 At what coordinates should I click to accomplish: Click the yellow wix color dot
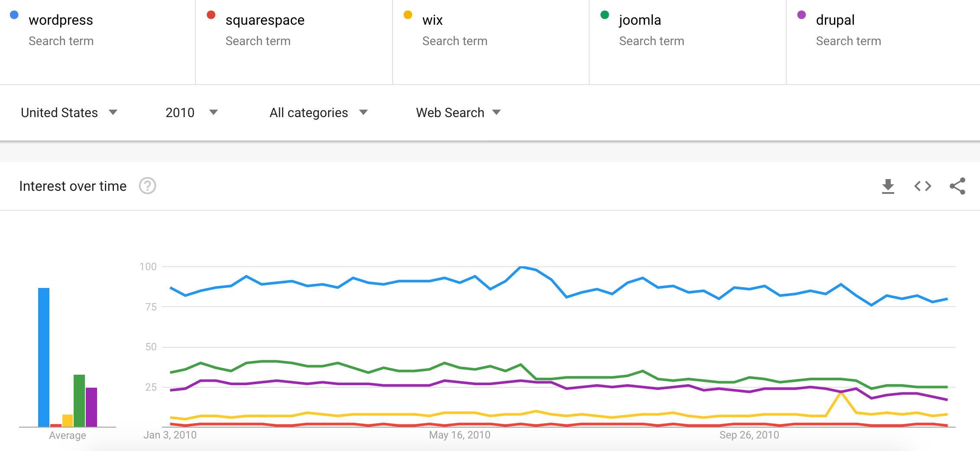[x=408, y=15]
